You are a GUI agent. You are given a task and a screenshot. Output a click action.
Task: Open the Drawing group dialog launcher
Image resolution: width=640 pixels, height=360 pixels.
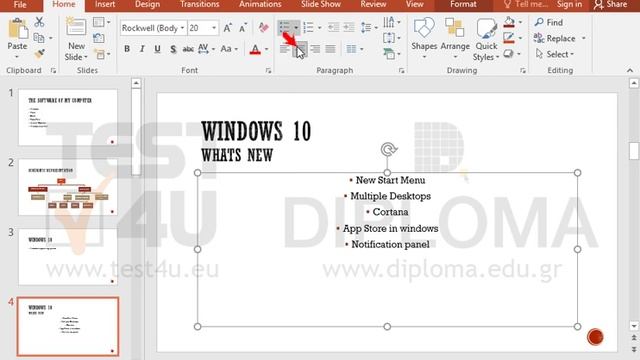pyautogui.click(x=523, y=71)
